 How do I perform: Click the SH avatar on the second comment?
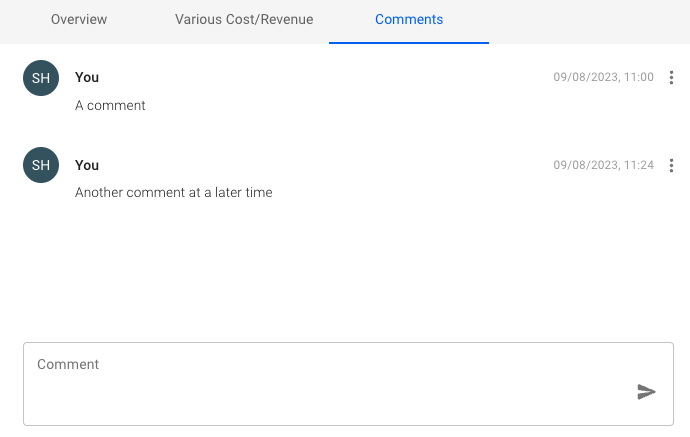[41, 165]
